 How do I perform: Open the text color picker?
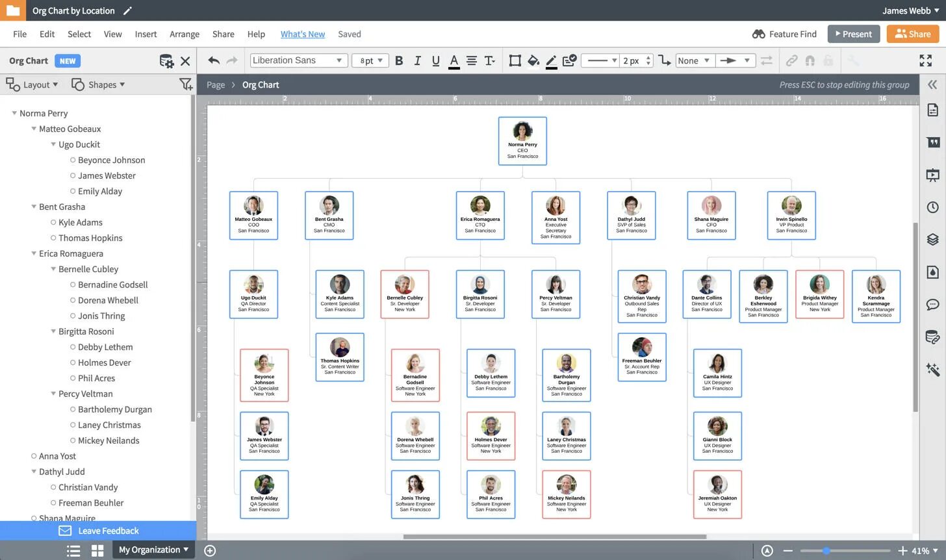(454, 61)
